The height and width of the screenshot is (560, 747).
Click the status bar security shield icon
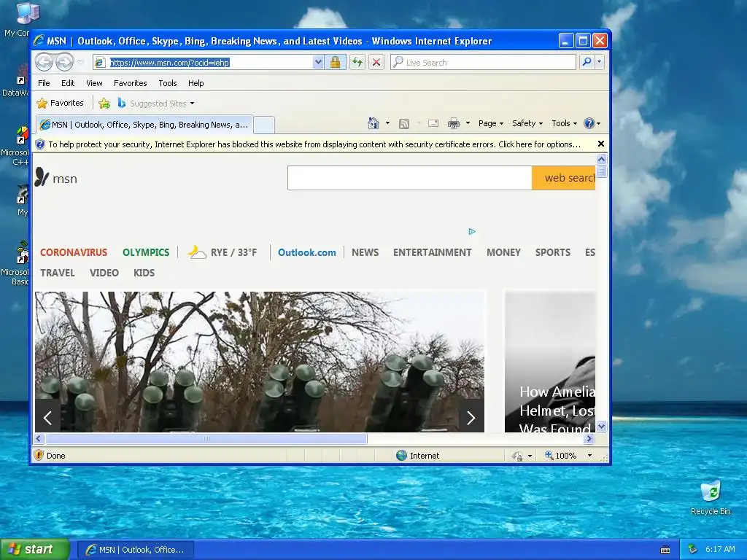[39, 455]
